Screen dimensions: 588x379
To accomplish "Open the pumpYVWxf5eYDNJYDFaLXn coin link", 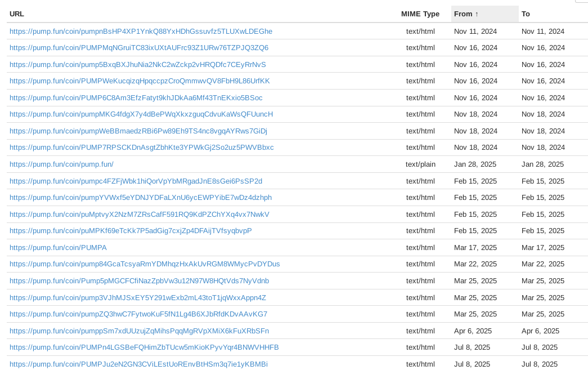I will coord(141,198).
